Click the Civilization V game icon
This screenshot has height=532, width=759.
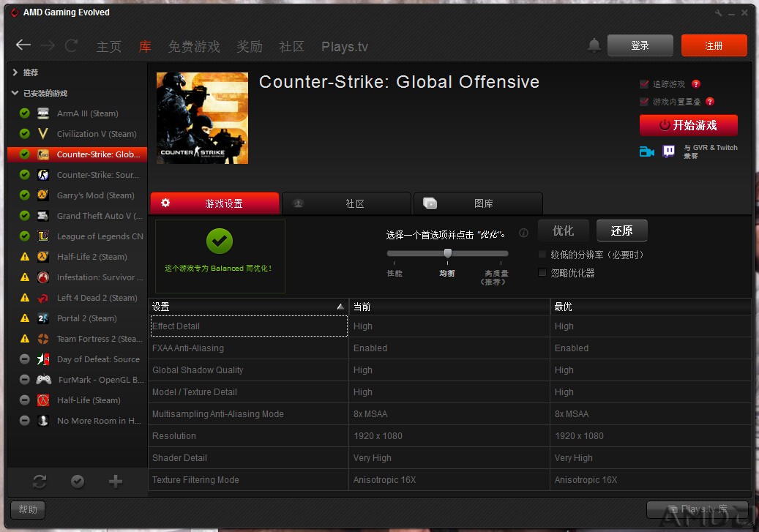(x=43, y=134)
